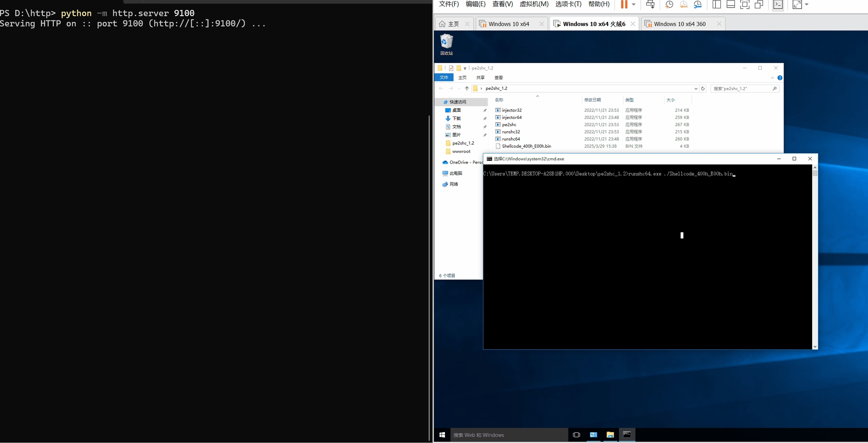This screenshot has width=868, height=443.
Task: Open 虚拟机(M) menu
Action: [x=534, y=4]
